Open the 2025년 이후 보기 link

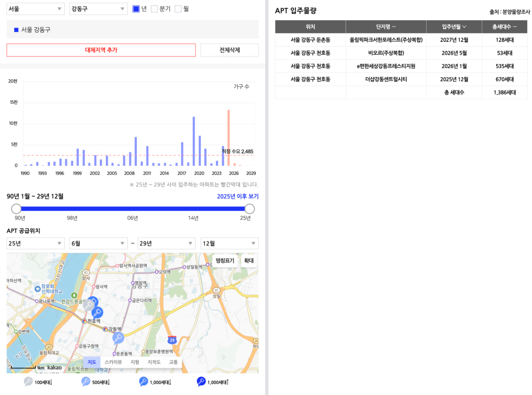click(x=238, y=196)
